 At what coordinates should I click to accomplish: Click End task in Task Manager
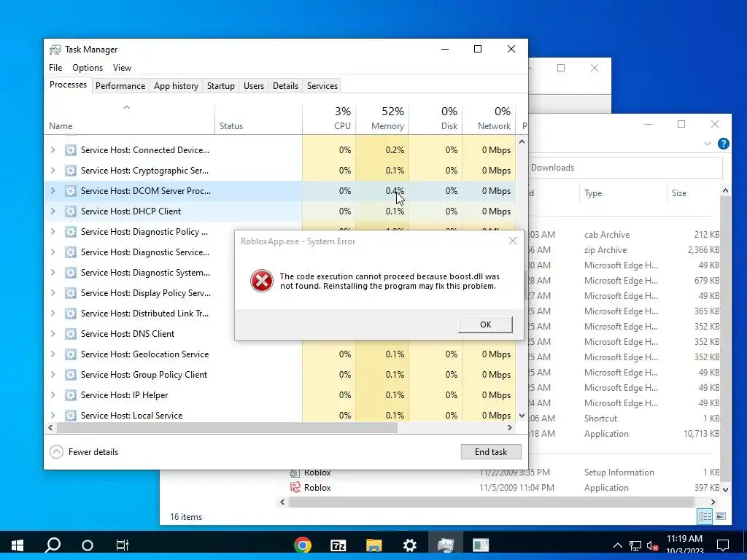point(491,451)
